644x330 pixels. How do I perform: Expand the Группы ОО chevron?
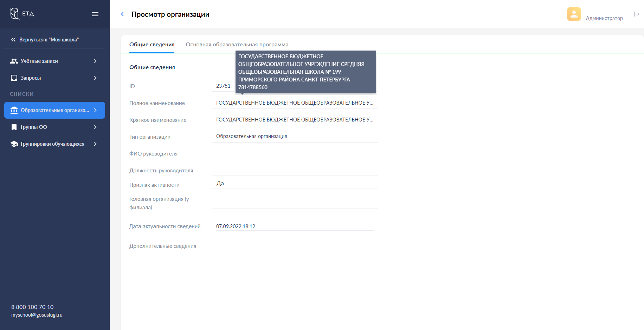click(95, 127)
